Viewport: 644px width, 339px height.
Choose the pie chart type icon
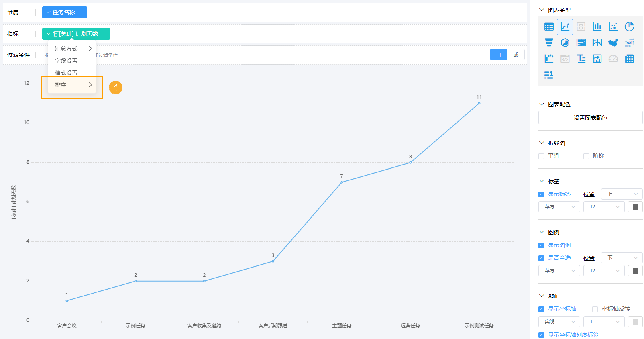pos(629,27)
